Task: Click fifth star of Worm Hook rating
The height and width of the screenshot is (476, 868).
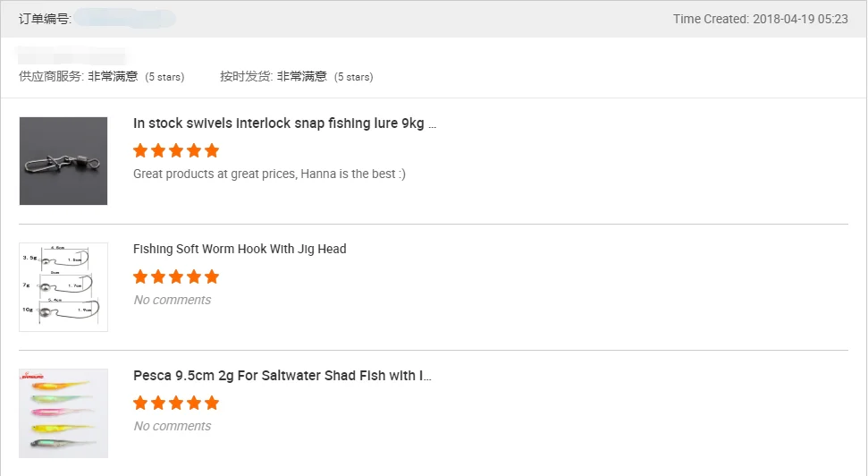Action: (x=212, y=276)
